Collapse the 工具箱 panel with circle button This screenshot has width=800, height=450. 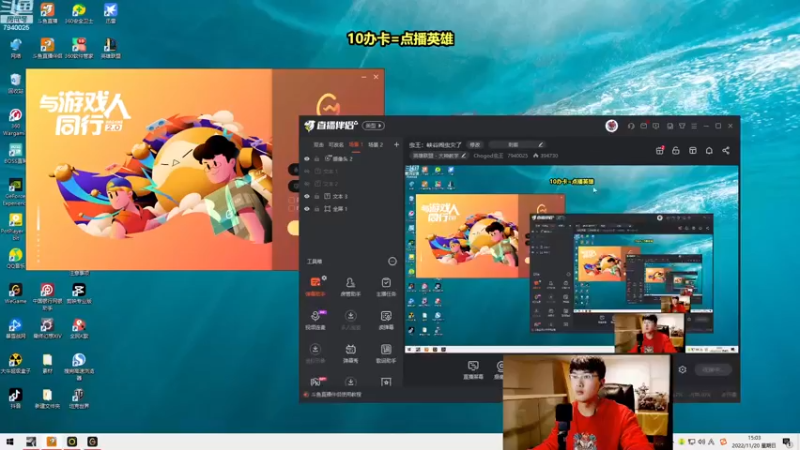click(392, 261)
